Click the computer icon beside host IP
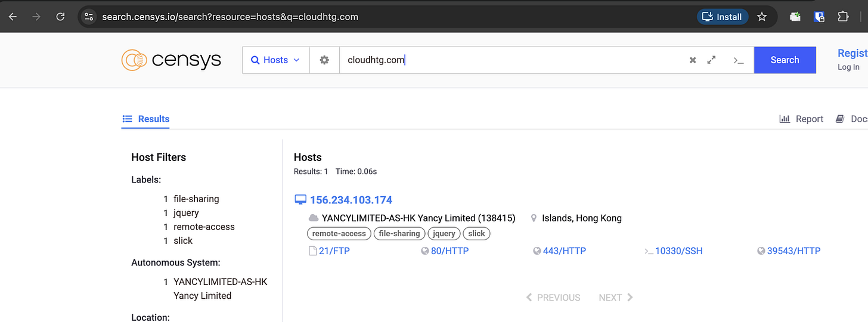 300,200
